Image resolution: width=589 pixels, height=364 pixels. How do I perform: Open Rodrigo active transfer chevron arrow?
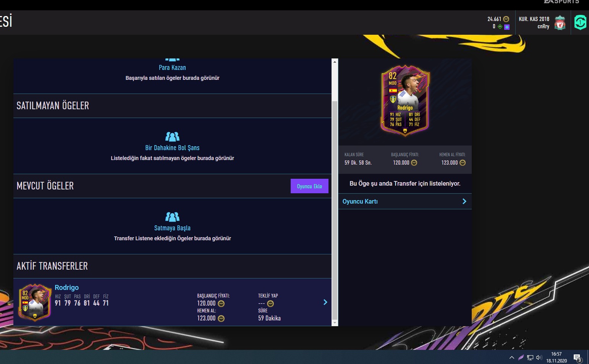325,302
